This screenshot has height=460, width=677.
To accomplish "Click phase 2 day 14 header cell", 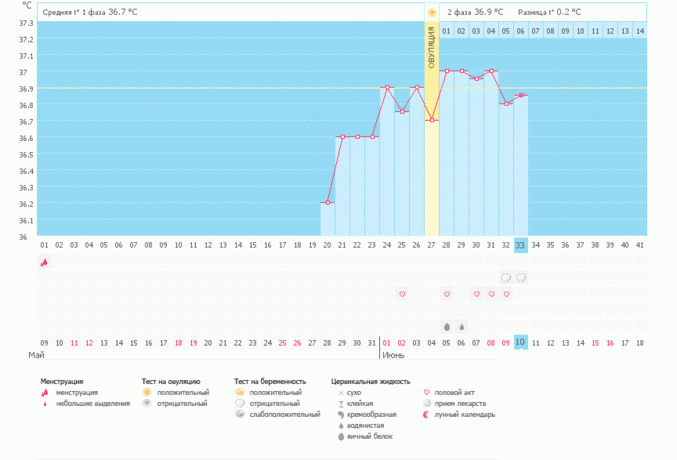I will click(640, 31).
